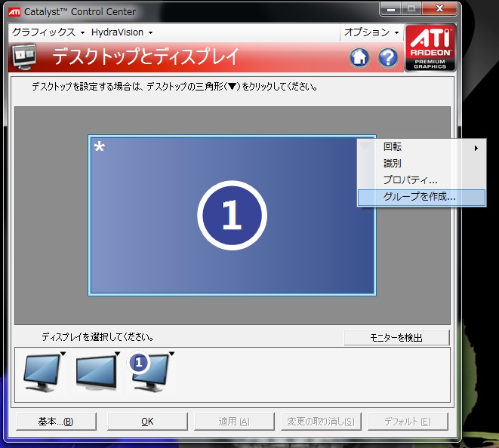
Task: Select the middle widescreen monitor icon
Action: point(95,372)
